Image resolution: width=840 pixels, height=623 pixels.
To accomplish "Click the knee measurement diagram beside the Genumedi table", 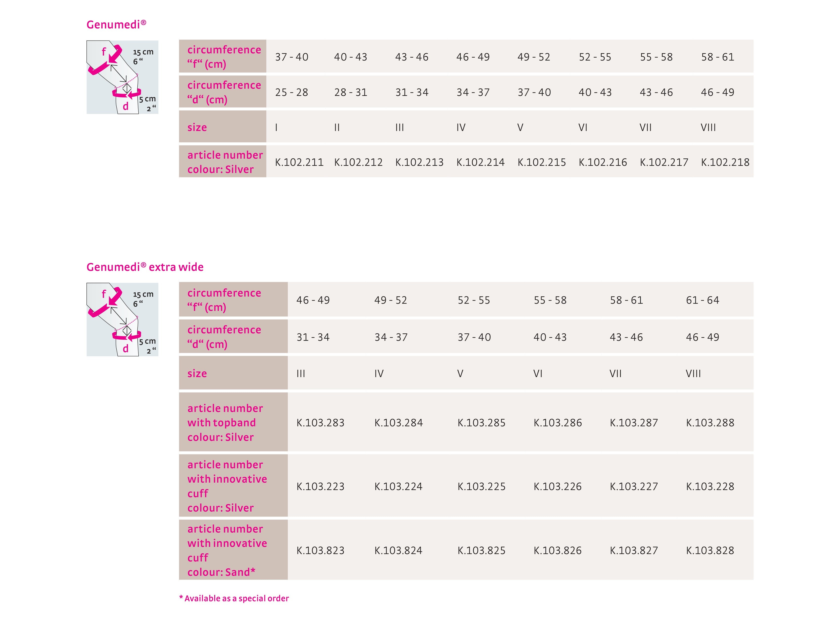I will pos(122,77).
